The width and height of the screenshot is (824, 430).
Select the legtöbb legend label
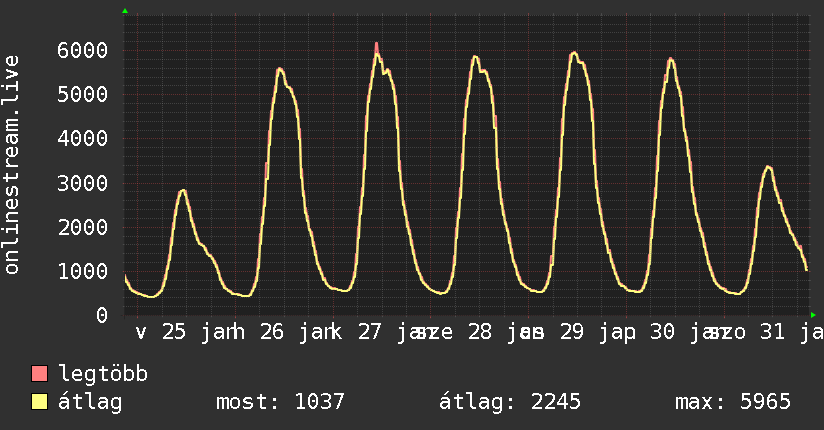[103, 373]
